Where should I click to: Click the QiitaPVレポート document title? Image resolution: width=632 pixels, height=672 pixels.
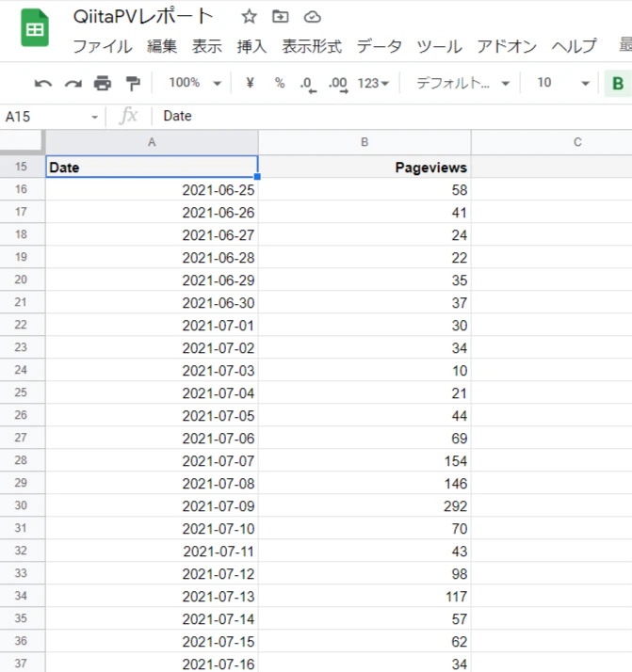(x=143, y=17)
